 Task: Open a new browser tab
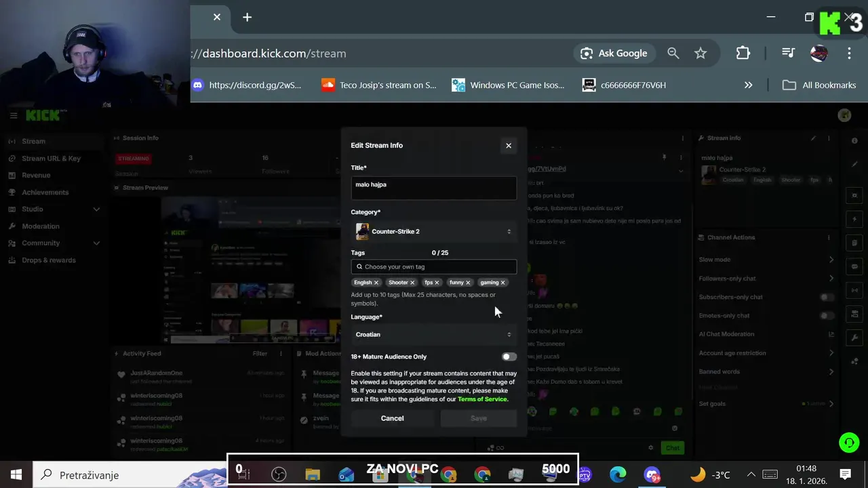(247, 17)
